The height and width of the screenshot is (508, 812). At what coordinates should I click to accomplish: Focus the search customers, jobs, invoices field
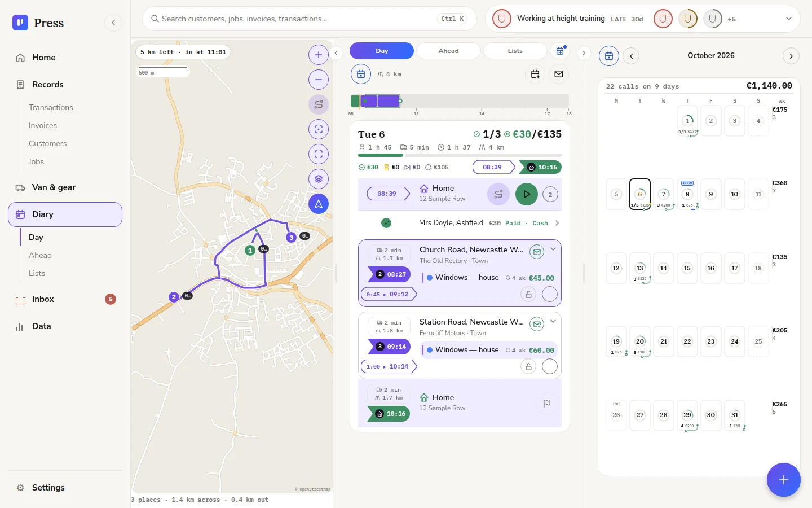click(x=310, y=19)
